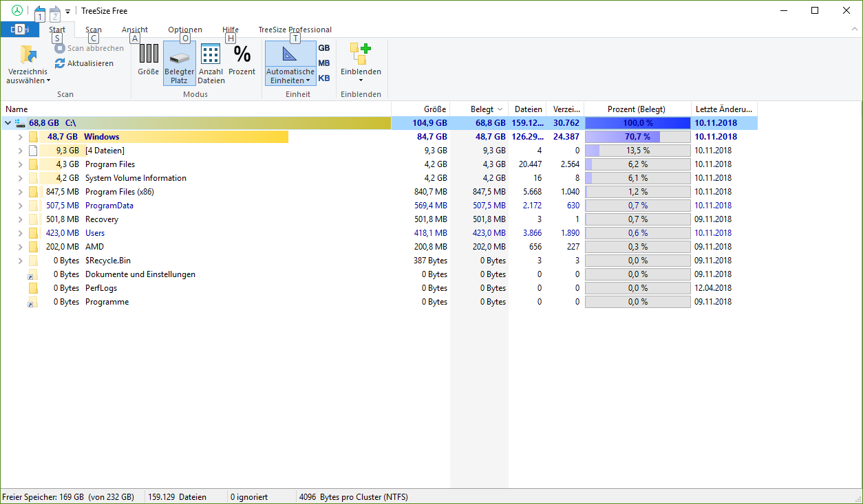The width and height of the screenshot is (863, 504).
Task: Open the quick access toolbar customize arrow
Action: pos(67,12)
